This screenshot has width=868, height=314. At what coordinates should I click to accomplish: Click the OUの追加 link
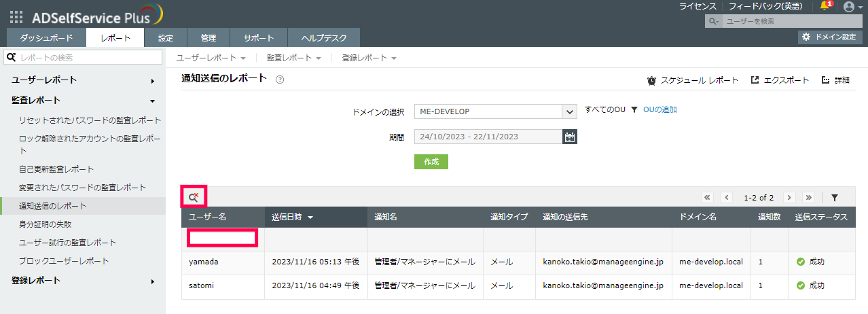(x=659, y=109)
